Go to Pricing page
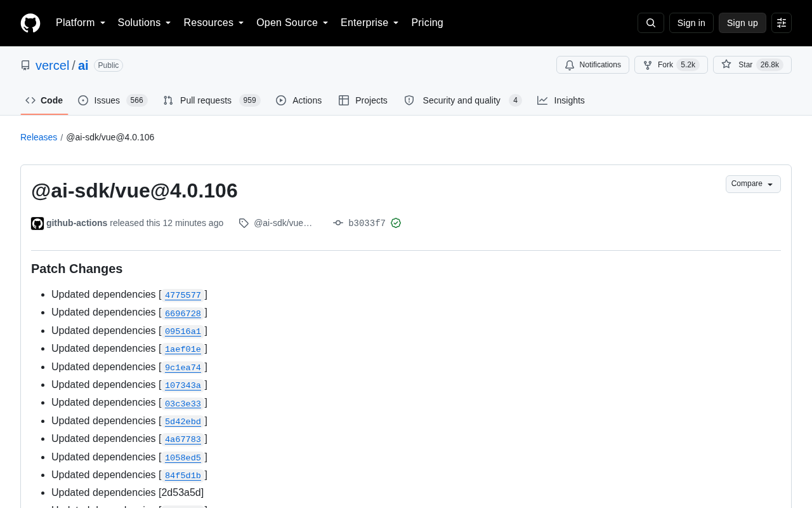Screen dimensions: 812x508 427,23
